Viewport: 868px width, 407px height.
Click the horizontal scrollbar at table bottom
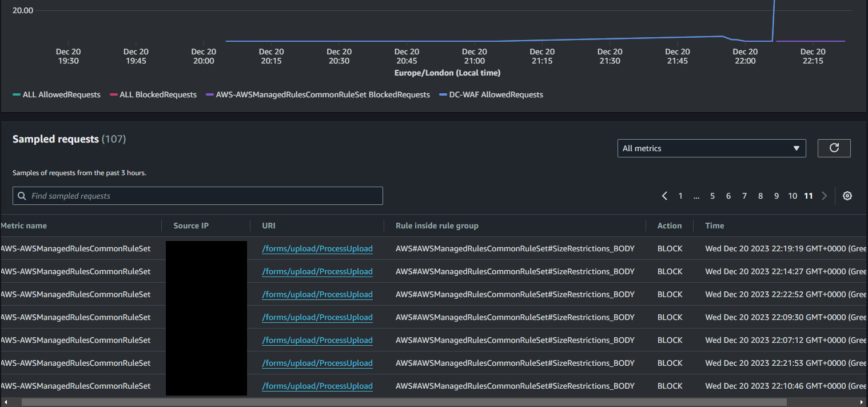(404, 402)
